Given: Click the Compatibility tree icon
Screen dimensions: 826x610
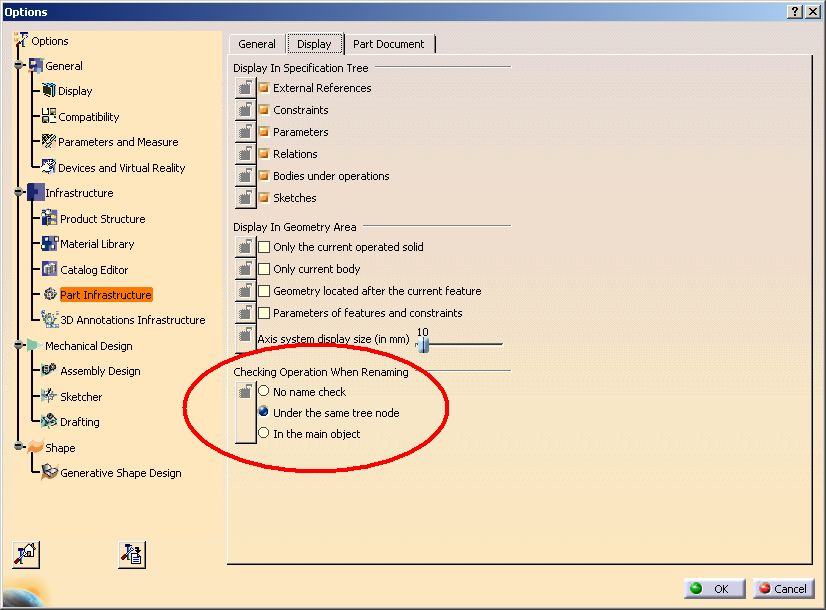Looking at the screenshot, I should [48, 116].
